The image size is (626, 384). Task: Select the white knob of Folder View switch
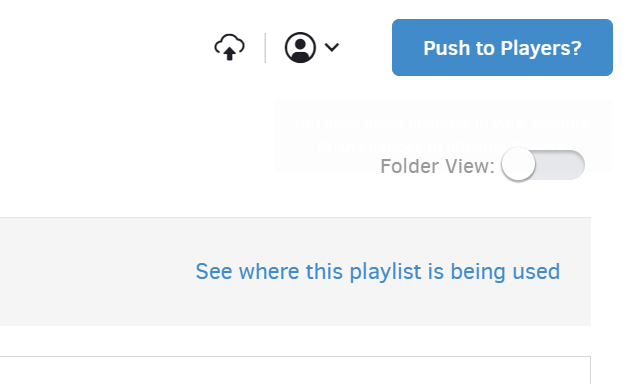pos(518,164)
